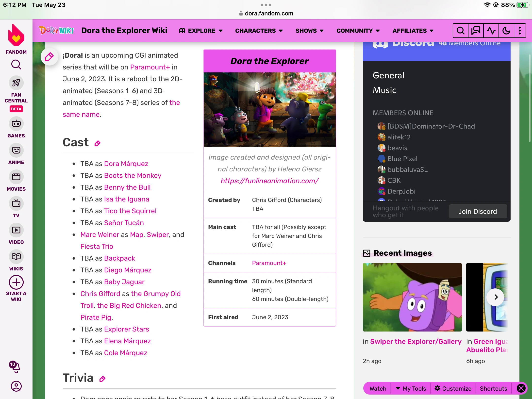Expand the My Tools dropdown
Image resolution: width=532 pixels, height=399 pixels.
[x=411, y=388]
